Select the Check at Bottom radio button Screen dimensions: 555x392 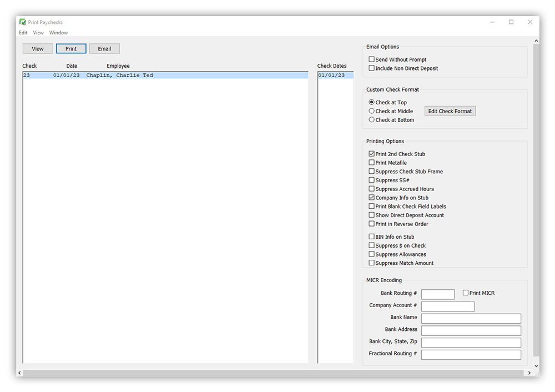point(371,120)
